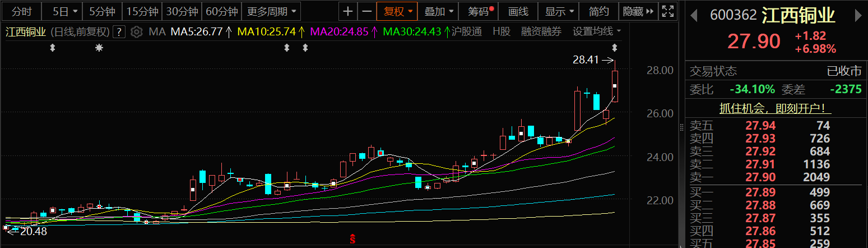Go to previous stock with left arrow
This screenshot has height=248, width=868.
click(x=694, y=16)
